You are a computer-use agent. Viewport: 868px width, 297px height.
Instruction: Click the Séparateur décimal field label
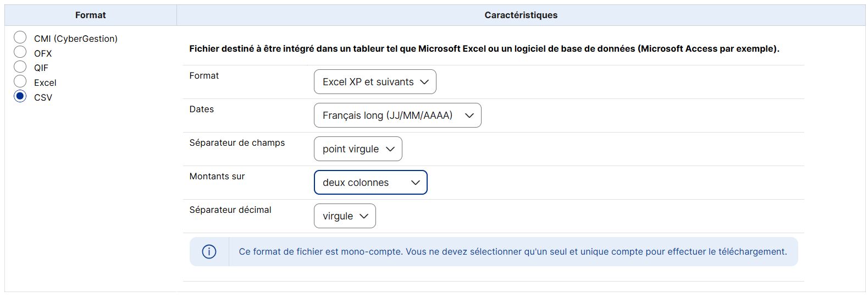(x=230, y=210)
